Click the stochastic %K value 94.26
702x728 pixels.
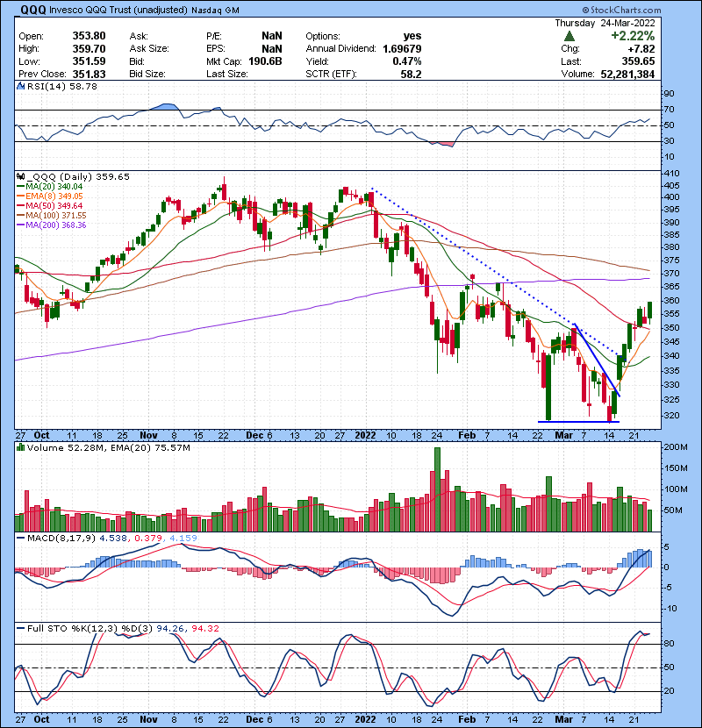pos(170,629)
